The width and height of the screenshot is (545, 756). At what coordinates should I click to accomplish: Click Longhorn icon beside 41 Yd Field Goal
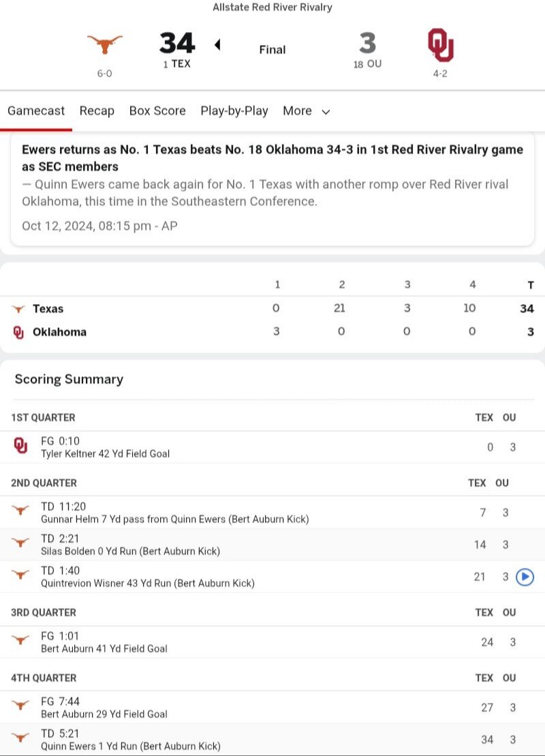click(x=20, y=640)
